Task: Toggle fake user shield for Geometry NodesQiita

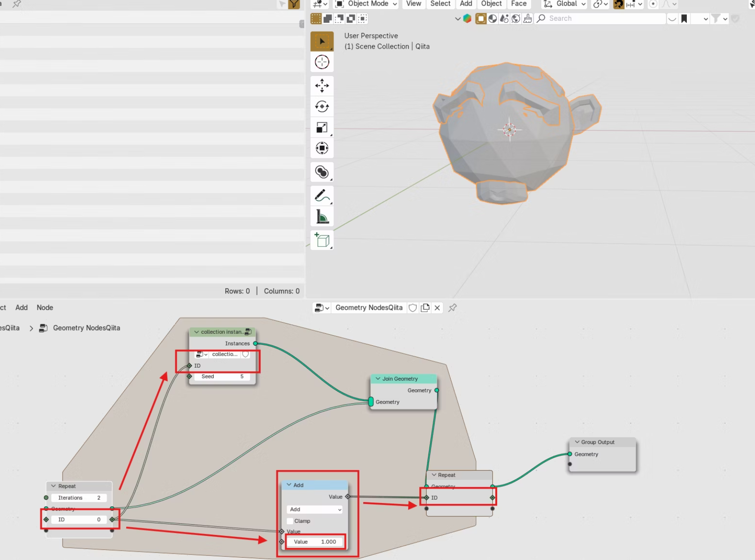Action: [x=412, y=307]
